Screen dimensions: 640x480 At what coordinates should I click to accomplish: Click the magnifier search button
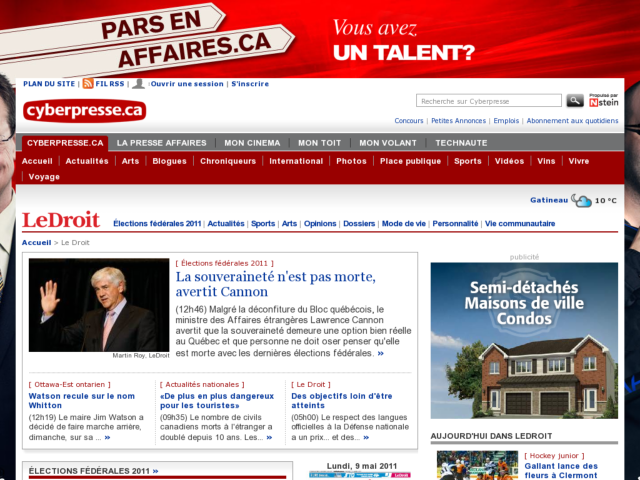(x=575, y=100)
